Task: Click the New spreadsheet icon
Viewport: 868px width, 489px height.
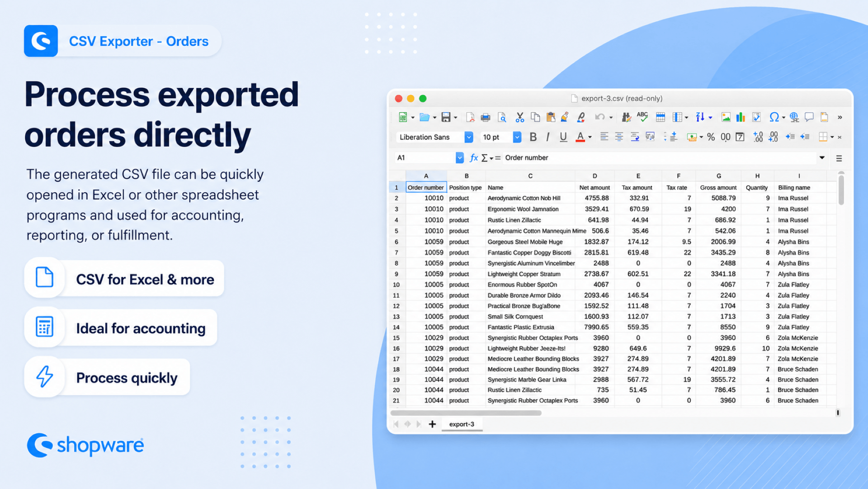Action: pyautogui.click(x=402, y=118)
